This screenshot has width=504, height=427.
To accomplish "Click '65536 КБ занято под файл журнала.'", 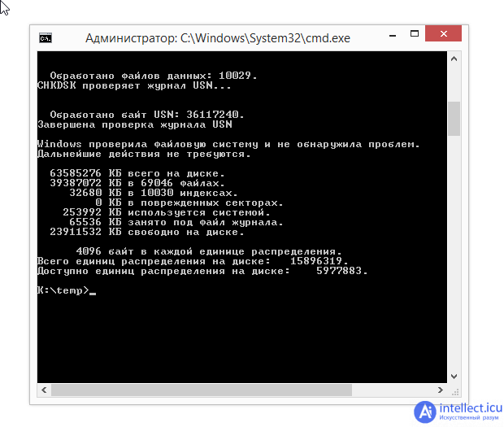I will coord(176,222).
